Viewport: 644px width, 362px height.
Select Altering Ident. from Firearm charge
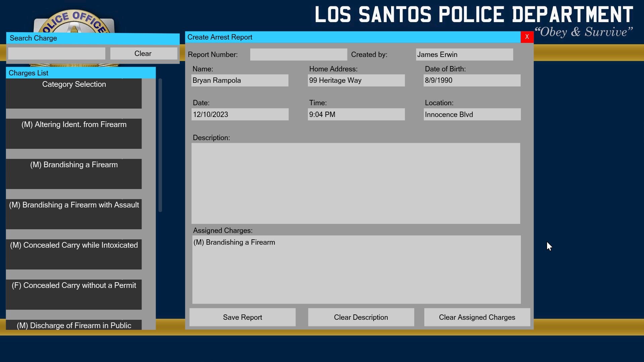[x=74, y=133]
